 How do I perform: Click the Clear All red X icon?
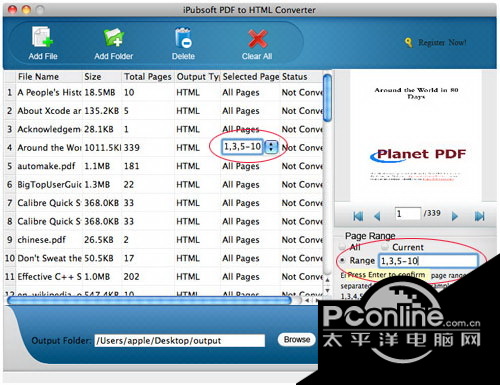click(x=257, y=38)
